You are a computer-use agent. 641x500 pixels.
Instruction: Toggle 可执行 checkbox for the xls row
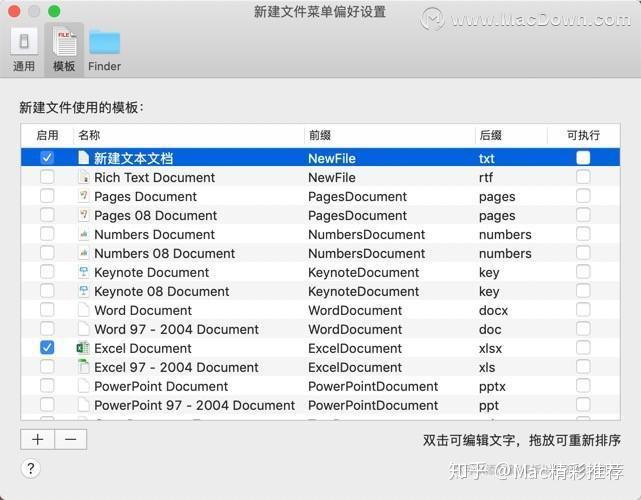coord(583,367)
